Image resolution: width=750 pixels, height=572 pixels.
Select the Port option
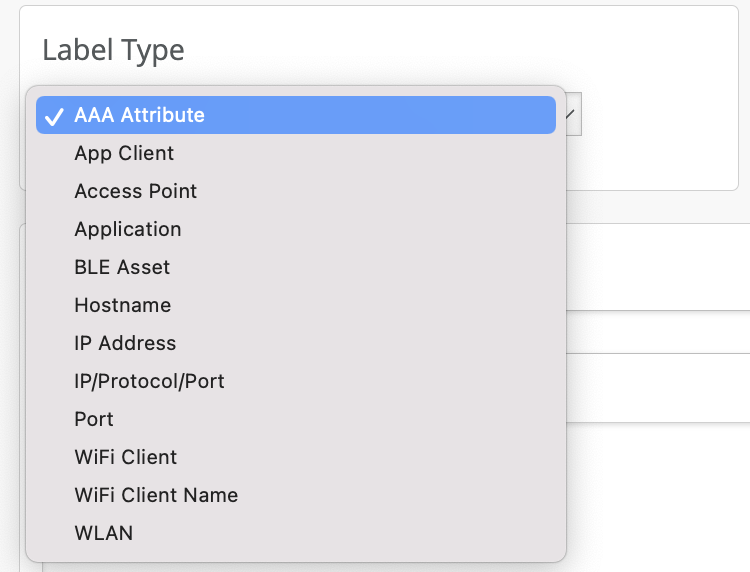pyautogui.click(x=94, y=419)
